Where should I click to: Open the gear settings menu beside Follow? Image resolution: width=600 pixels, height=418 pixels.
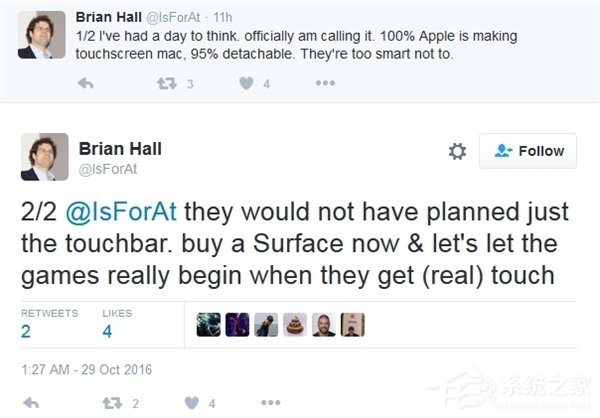[457, 151]
